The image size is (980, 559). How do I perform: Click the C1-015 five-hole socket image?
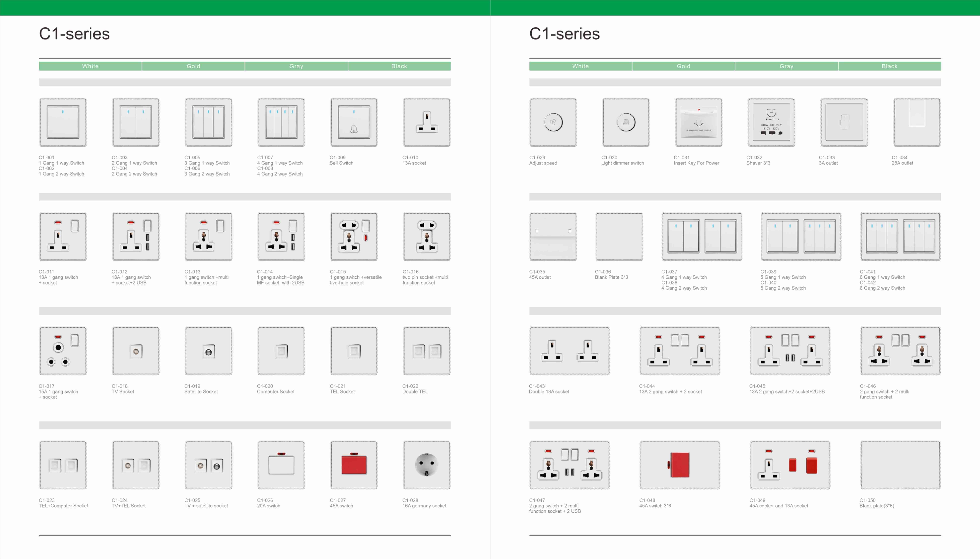(354, 236)
